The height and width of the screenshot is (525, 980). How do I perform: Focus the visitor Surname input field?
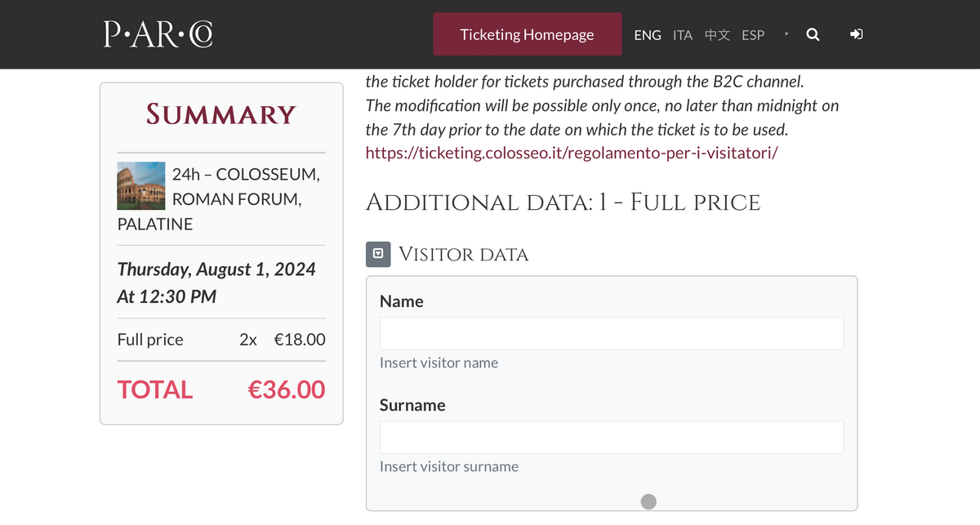[x=612, y=438]
